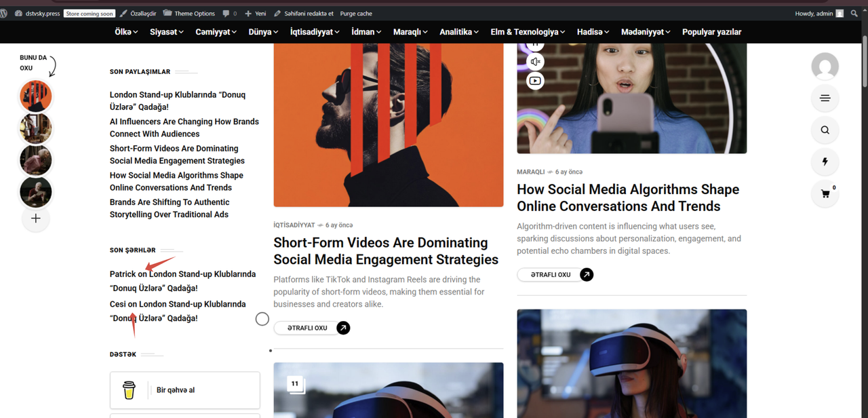Viewport: 868px width, 418px height.
Task: Expand the Hadisə dropdown menu
Action: click(x=593, y=32)
